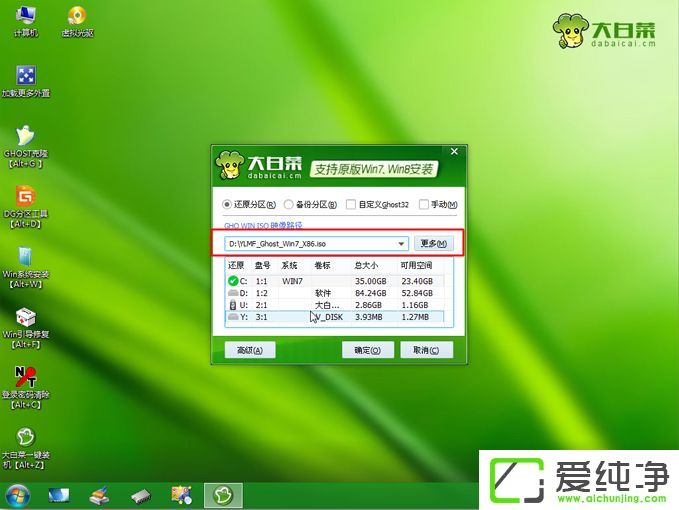Open the 虚拟光驱 desktop icon
Screen dimensions: 679x510
tap(77, 22)
